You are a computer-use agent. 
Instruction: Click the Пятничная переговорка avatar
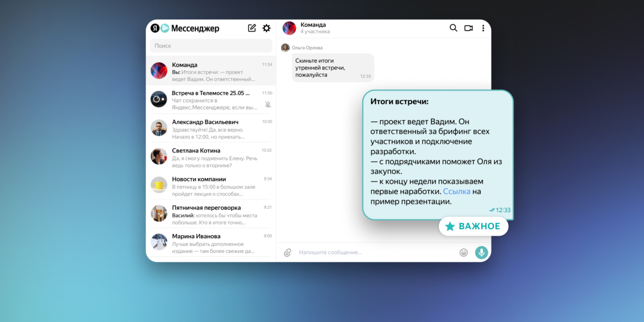tap(159, 213)
